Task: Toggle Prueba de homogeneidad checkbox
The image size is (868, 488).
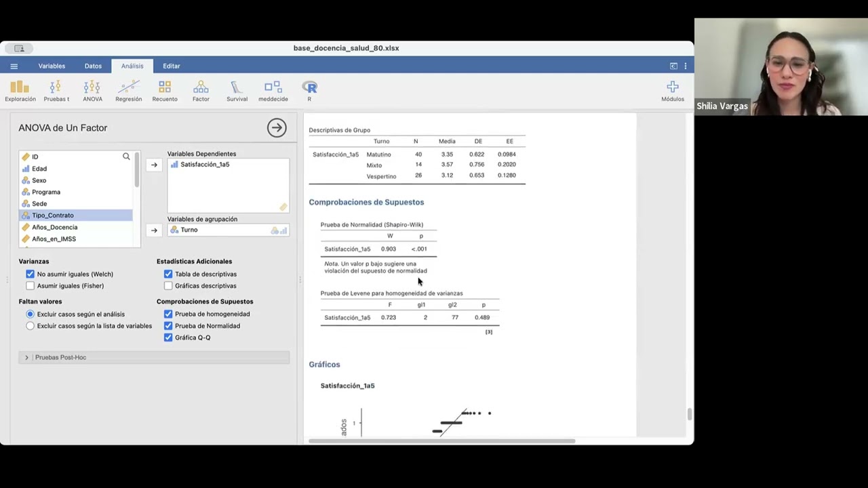Action: point(168,314)
